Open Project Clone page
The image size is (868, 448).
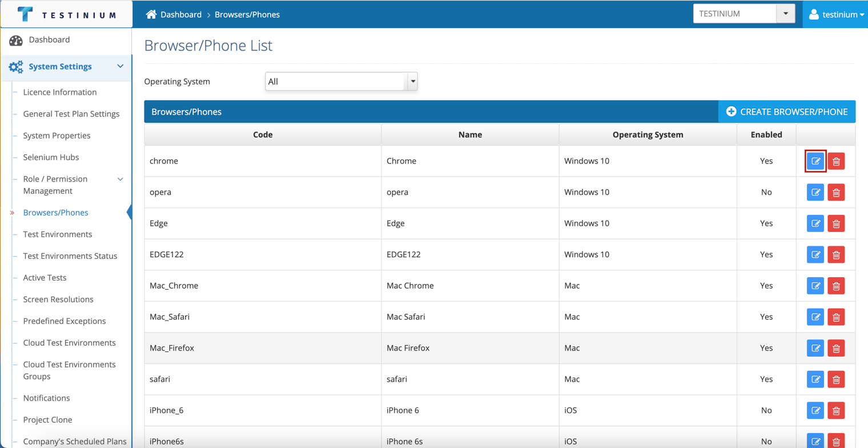47,420
